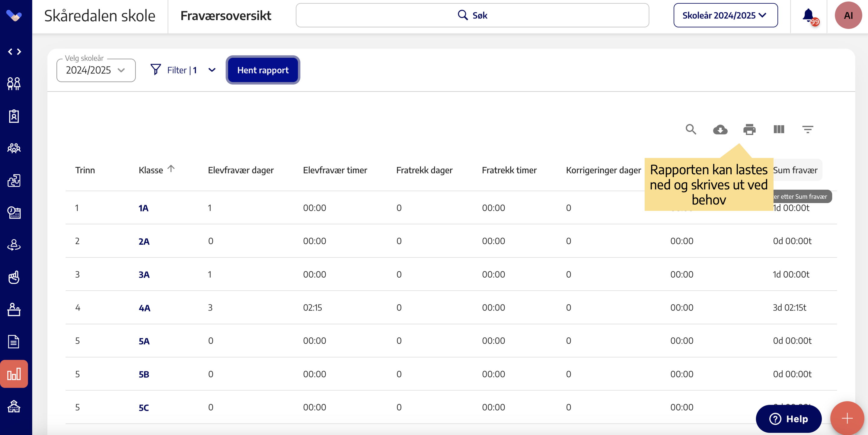Expand the Filter options chevron
The image size is (868, 435).
(212, 70)
